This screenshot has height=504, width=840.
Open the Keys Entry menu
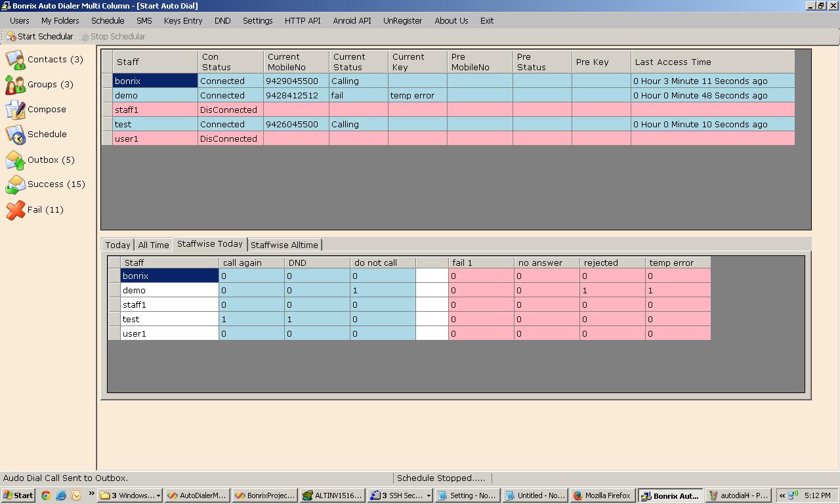(x=183, y=21)
